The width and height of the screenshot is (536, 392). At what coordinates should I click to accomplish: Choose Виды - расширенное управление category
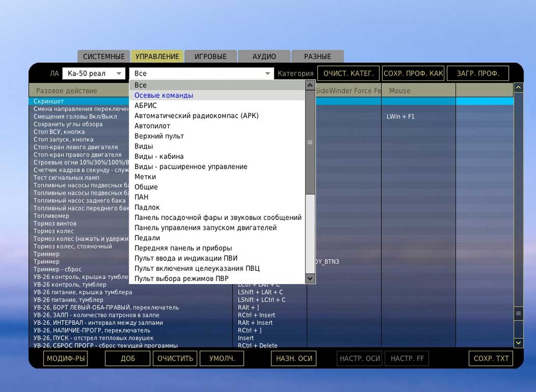coord(217,167)
